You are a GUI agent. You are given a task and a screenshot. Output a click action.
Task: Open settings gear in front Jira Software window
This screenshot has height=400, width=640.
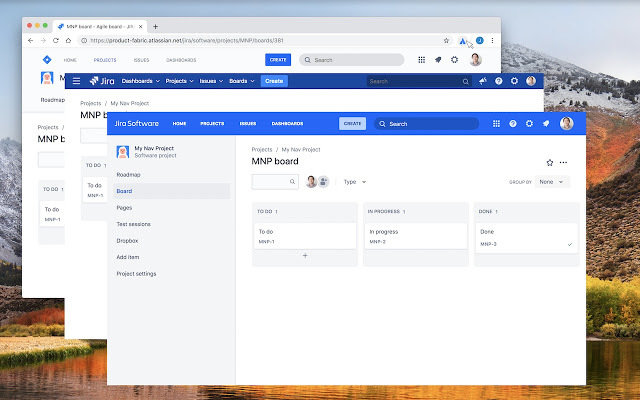pyautogui.click(x=529, y=124)
